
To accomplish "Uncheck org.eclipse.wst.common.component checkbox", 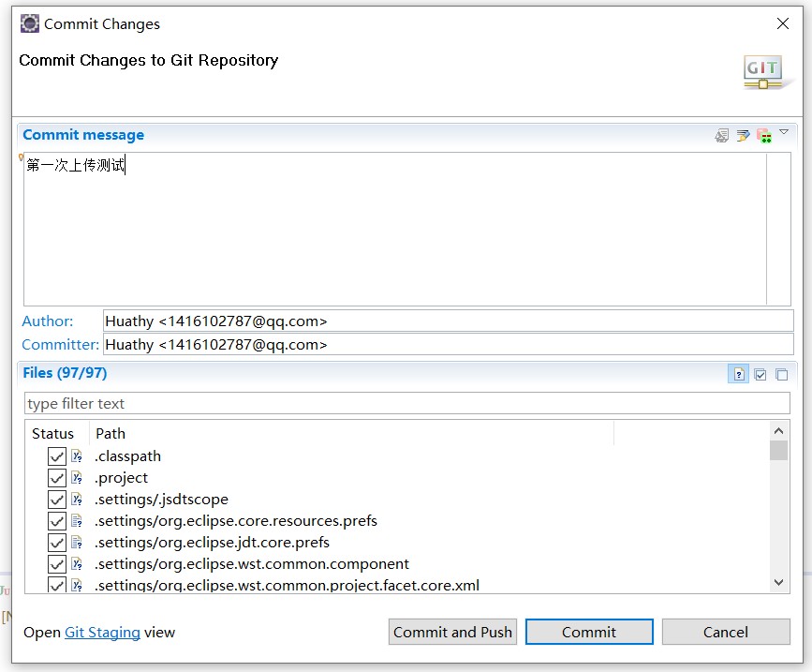I will (x=57, y=564).
